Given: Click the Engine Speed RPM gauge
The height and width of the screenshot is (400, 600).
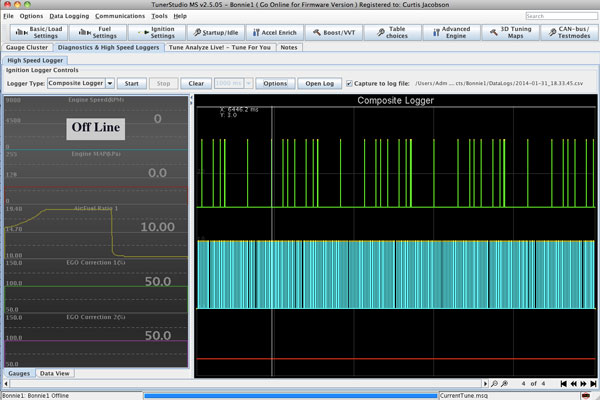Looking at the screenshot, I should (x=96, y=122).
